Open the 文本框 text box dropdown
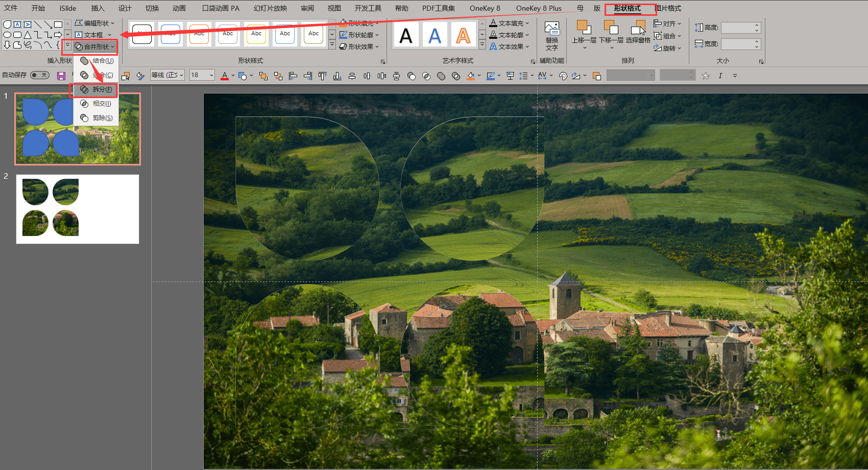 (93, 35)
